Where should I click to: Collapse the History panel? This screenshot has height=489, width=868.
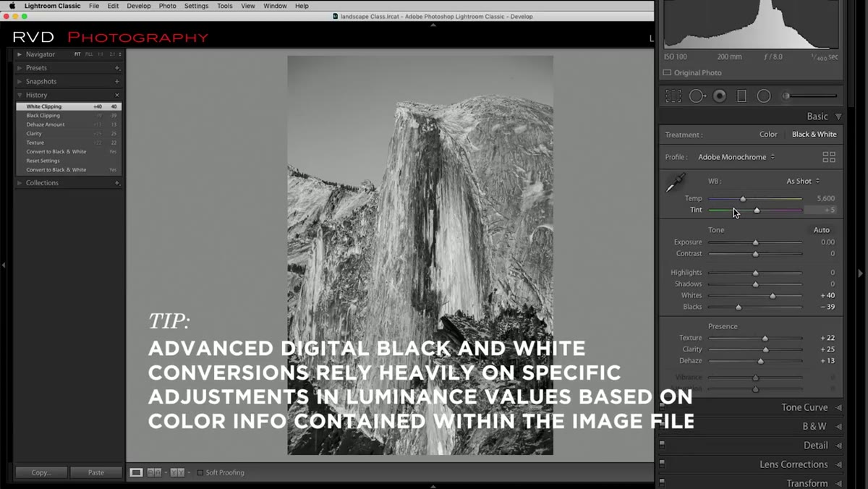20,95
